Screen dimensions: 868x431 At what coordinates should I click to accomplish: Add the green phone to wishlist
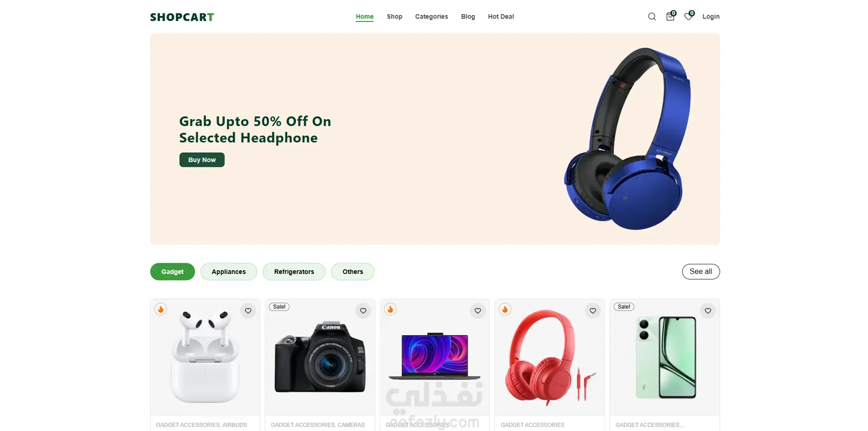click(x=708, y=311)
